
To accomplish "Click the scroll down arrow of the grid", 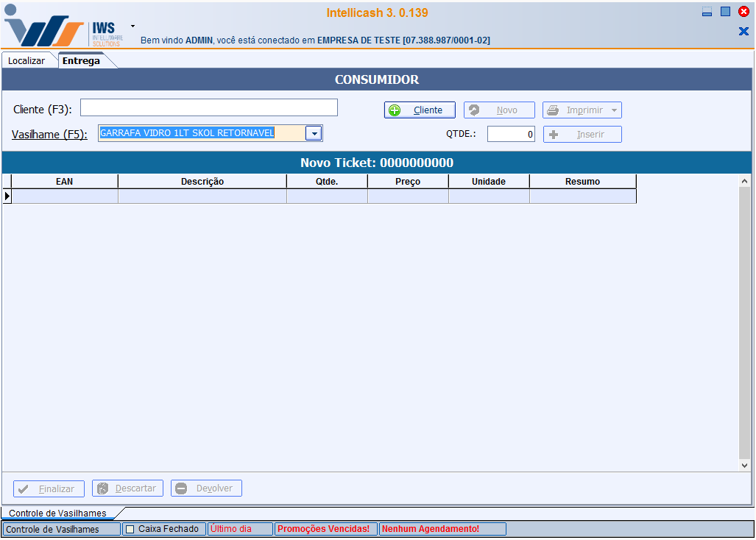I will [x=744, y=465].
